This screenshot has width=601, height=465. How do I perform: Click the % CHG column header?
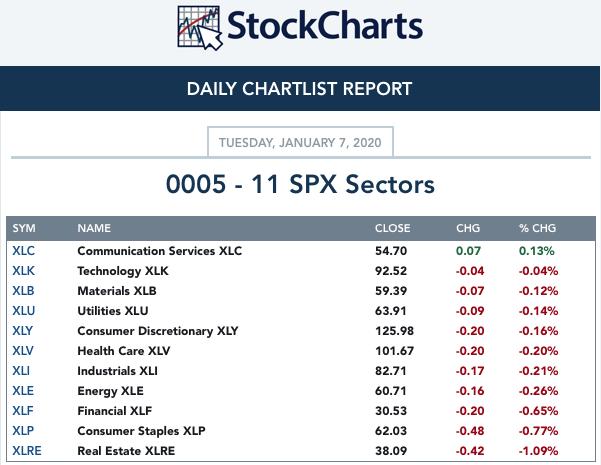(537, 229)
